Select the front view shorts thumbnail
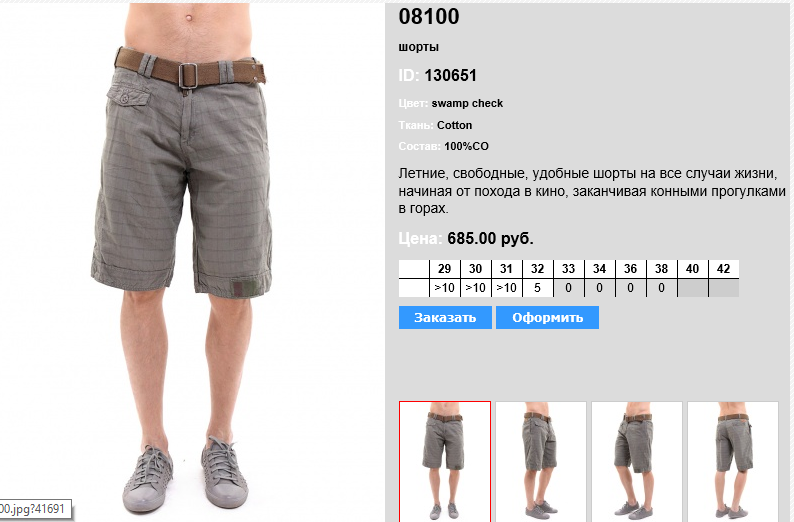 pos(445,461)
